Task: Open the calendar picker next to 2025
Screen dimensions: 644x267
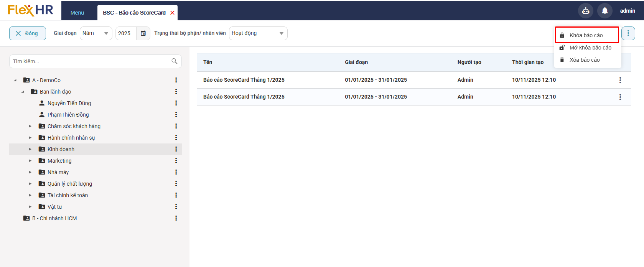Action: [x=143, y=33]
